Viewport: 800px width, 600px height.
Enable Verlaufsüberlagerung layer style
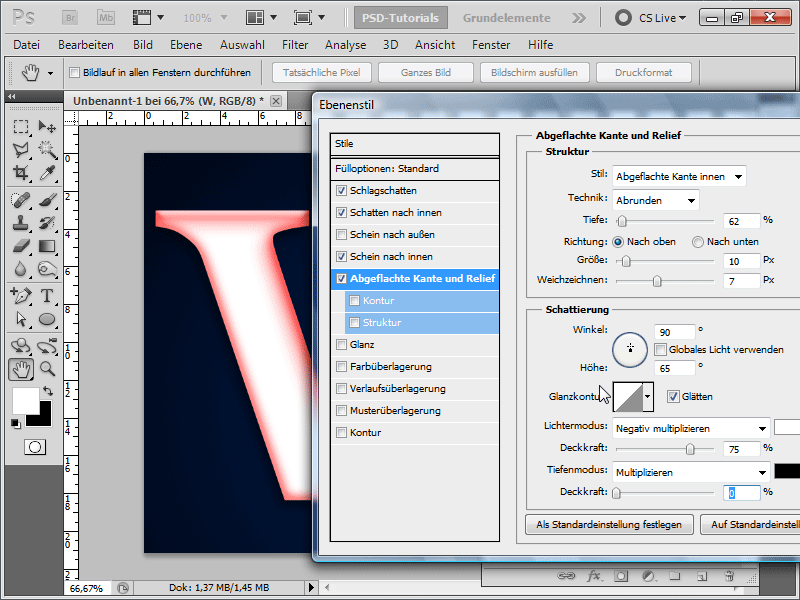(341, 389)
